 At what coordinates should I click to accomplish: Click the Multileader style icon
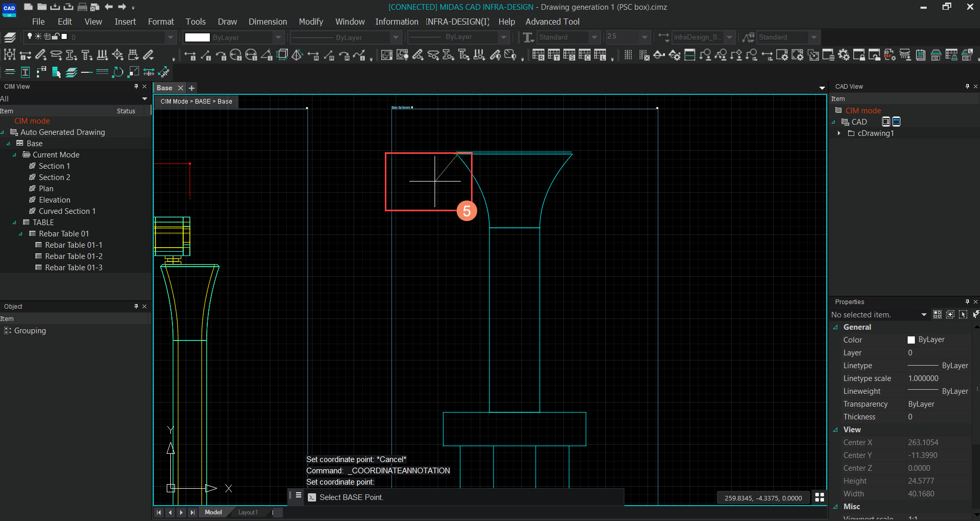click(x=749, y=37)
